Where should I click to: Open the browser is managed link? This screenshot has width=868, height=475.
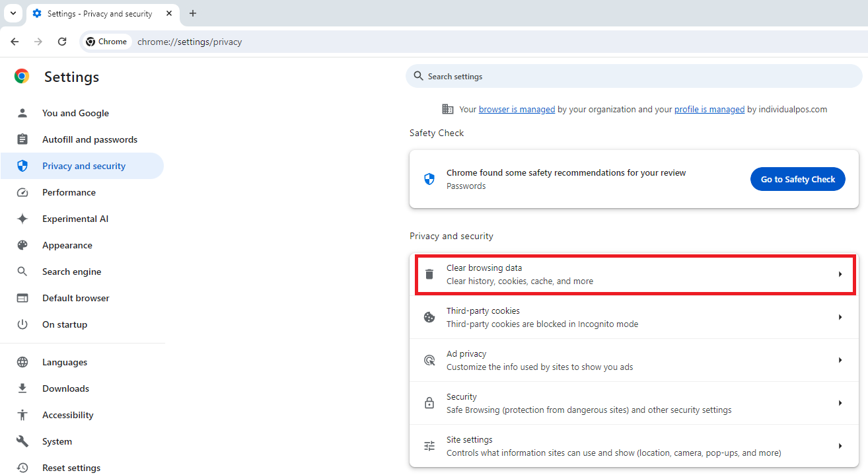pos(517,110)
